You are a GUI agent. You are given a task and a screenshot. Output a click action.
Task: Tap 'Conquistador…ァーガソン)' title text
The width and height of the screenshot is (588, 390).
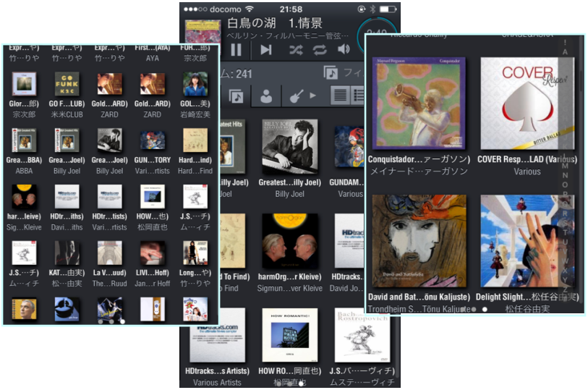pyautogui.click(x=419, y=159)
